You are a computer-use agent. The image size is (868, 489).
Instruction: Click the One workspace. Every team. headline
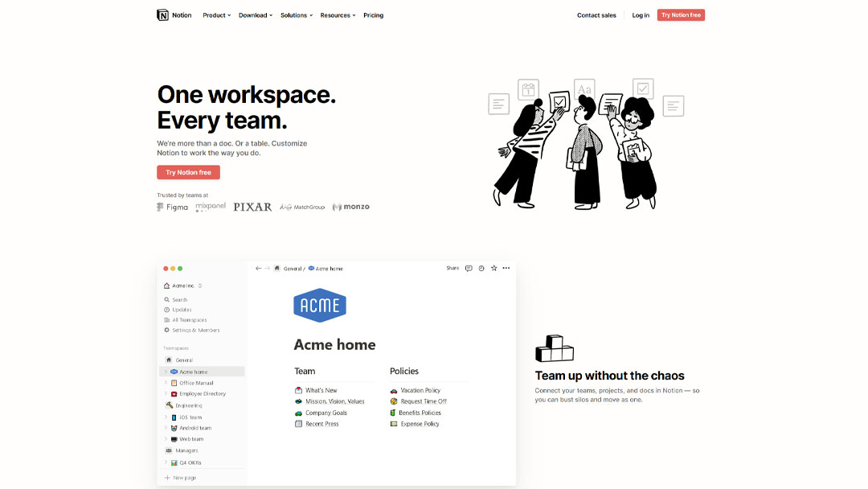click(247, 108)
